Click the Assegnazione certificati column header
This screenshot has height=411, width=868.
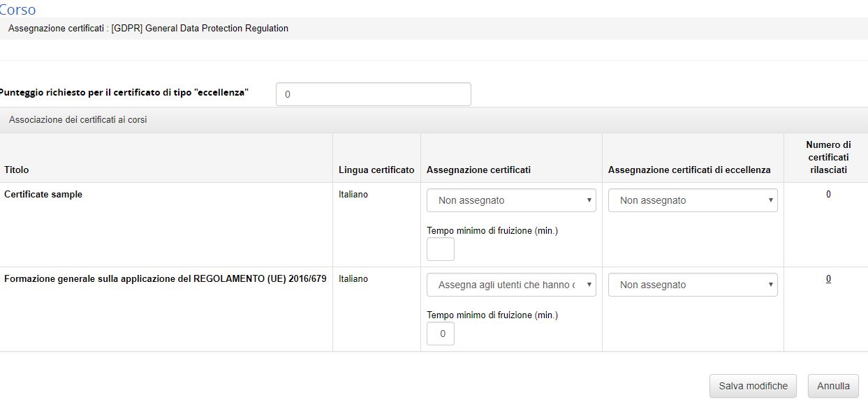coord(478,170)
